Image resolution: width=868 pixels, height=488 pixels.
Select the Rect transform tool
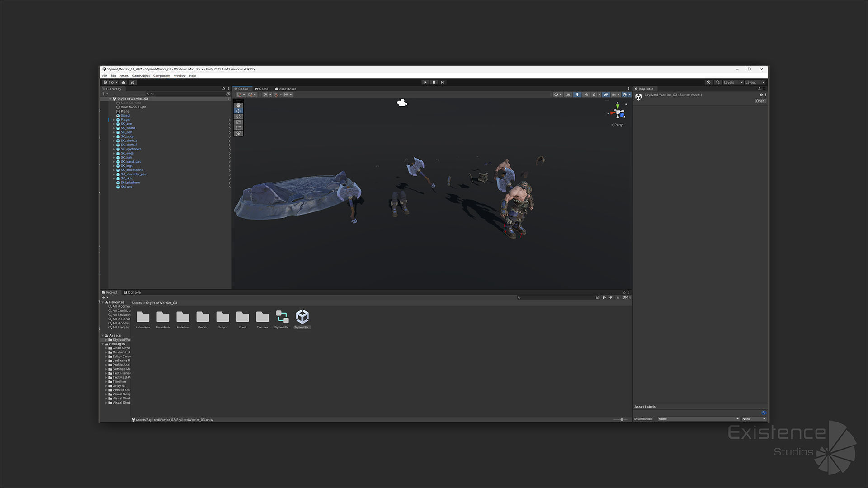(238, 128)
